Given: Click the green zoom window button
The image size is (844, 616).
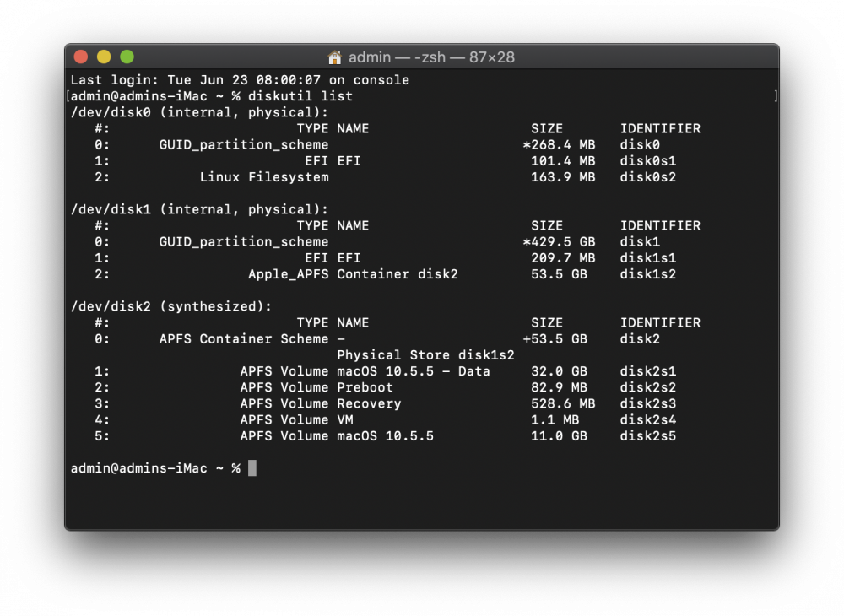Looking at the screenshot, I should (x=127, y=57).
